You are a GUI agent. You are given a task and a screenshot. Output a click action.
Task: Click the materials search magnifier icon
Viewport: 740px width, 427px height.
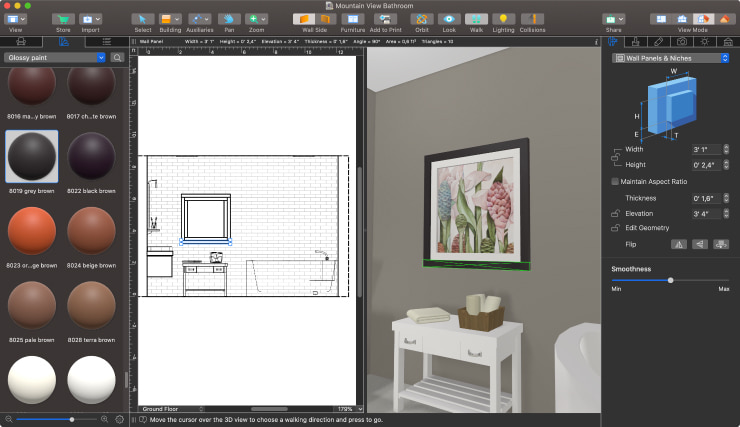(x=118, y=59)
